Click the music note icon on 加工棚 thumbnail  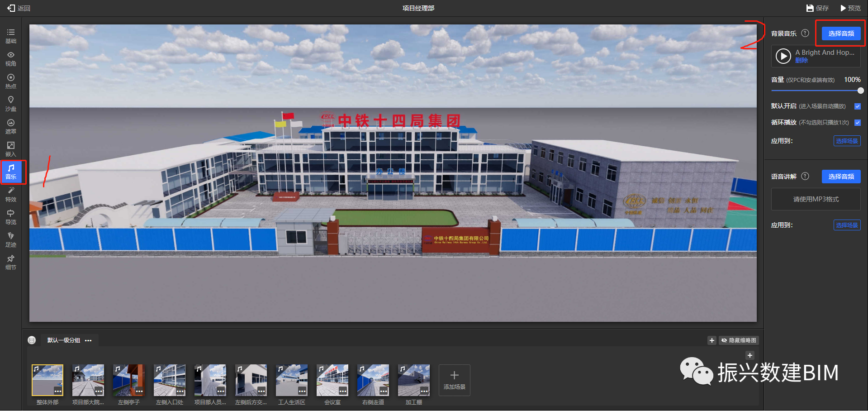pyautogui.click(x=403, y=369)
